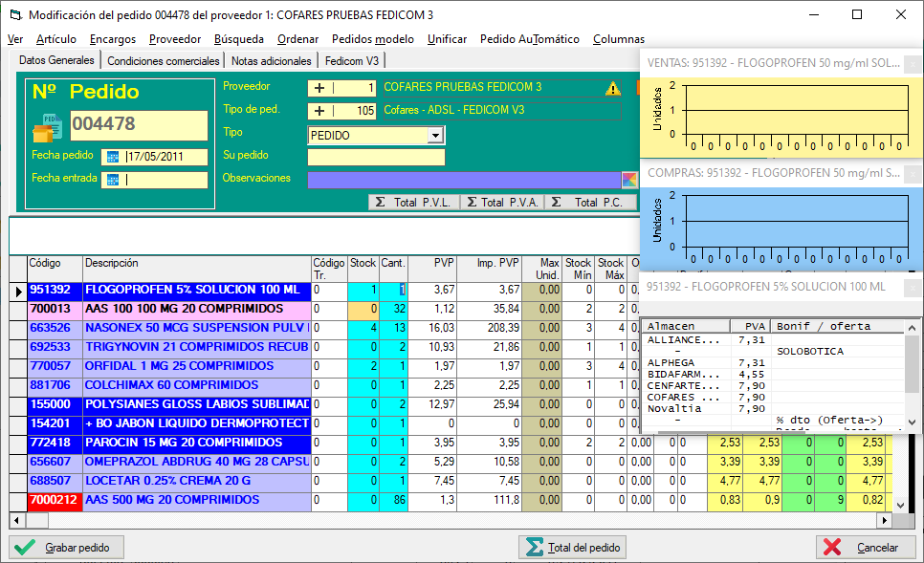924x563 pixels.
Task: Click the Total del pedido button
Action: 572,548
